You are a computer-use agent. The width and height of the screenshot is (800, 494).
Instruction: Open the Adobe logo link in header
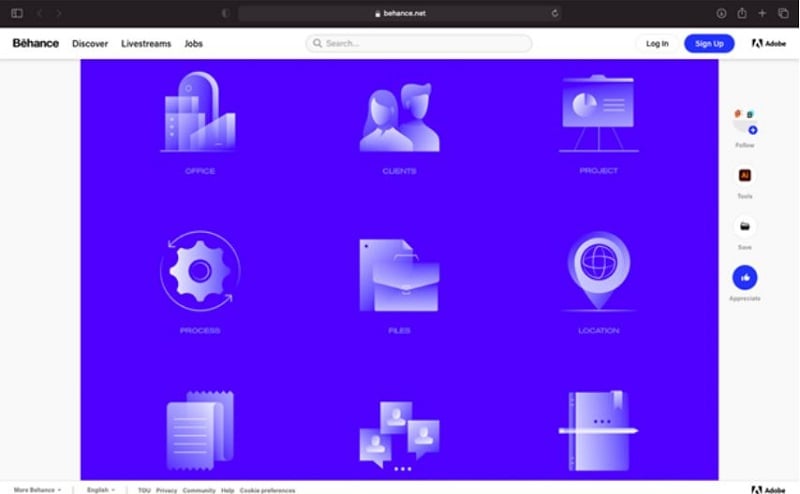[769, 43]
